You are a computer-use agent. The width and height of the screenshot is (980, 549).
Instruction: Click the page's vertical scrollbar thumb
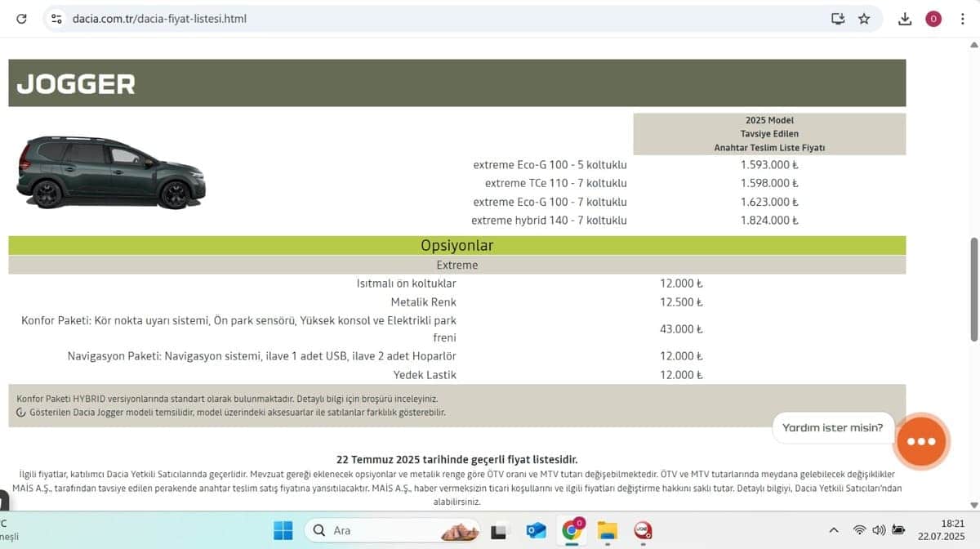973,290
